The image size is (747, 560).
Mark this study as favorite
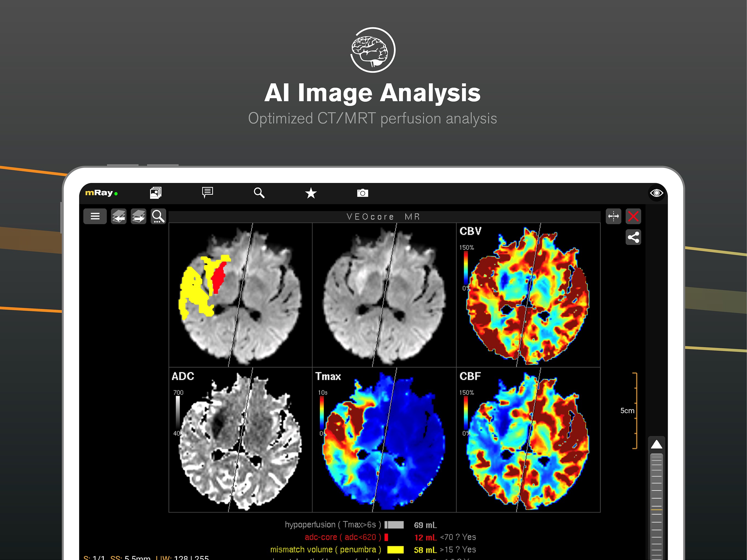pyautogui.click(x=311, y=192)
